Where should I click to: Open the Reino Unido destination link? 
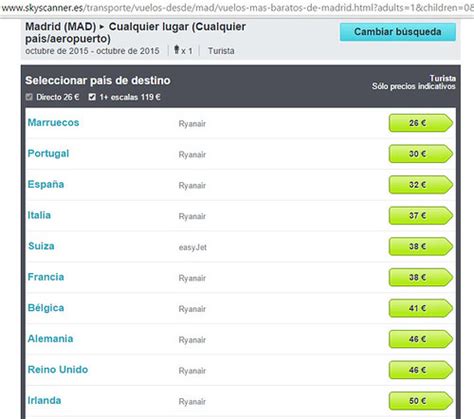tap(58, 370)
